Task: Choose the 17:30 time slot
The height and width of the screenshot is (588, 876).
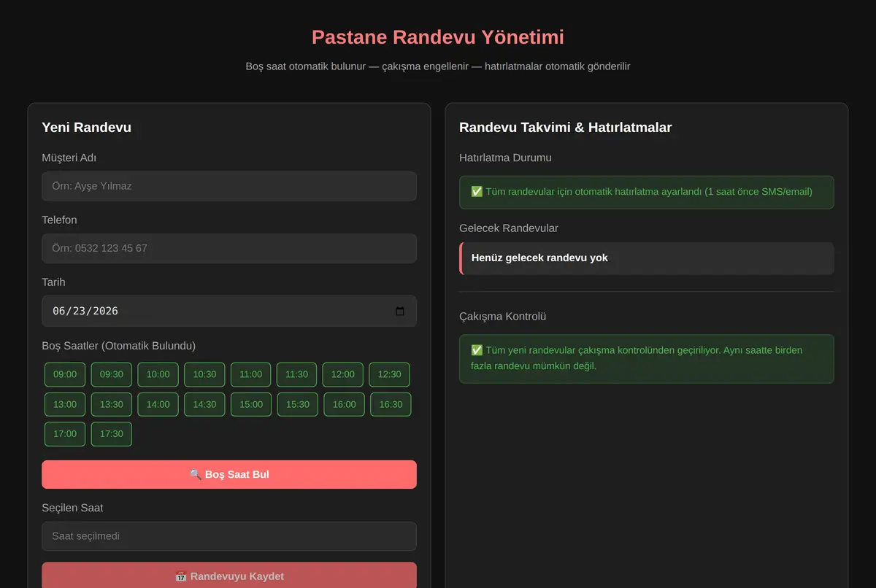Action: pyautogui.click(x=112, y=434)
